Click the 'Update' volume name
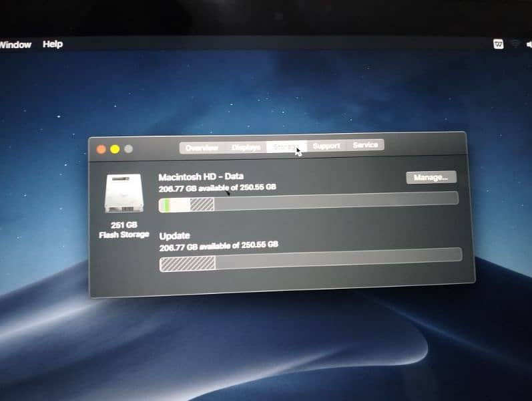This screenshot has height=401, width=532. pyautogui.click(x=175, y=236)
